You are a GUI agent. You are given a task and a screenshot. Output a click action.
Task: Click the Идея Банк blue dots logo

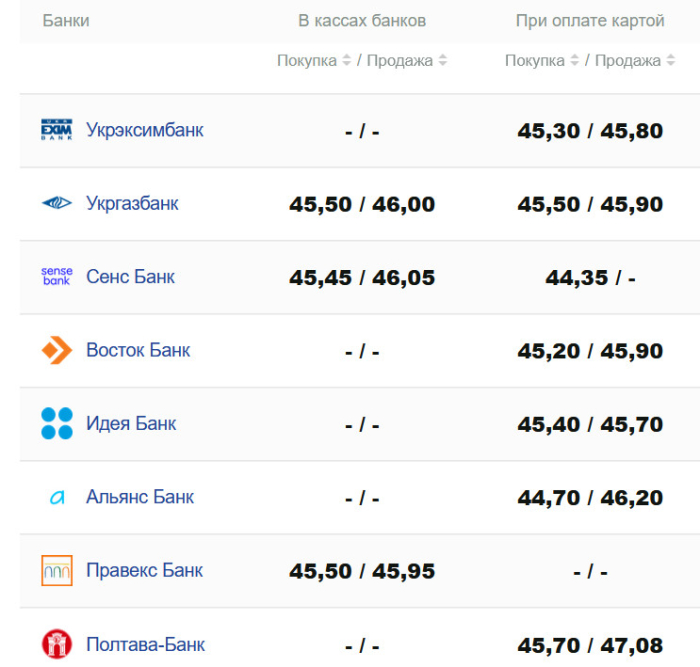pos(56,423)
